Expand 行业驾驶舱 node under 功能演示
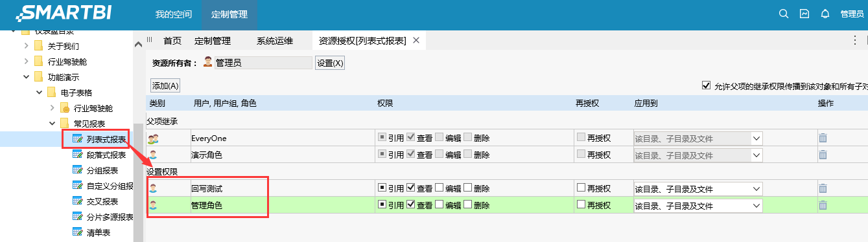Screen dimensions: 868x242 click(27, 61)
